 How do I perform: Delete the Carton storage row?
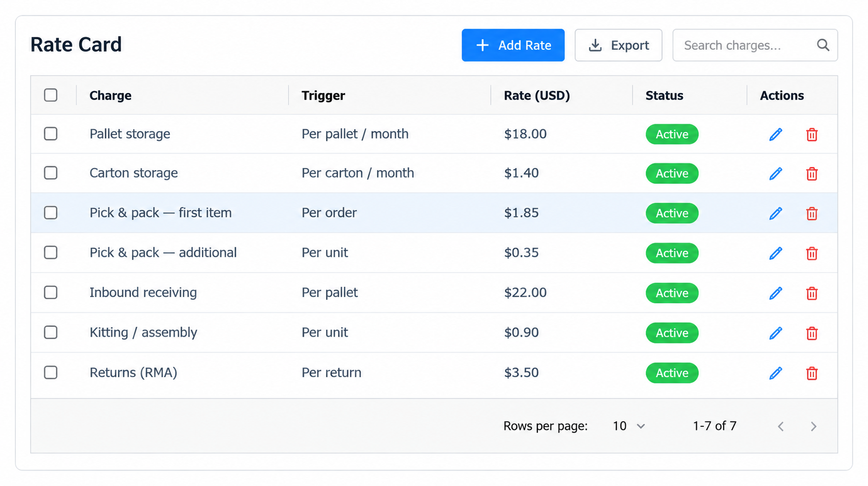click(812, 174)
